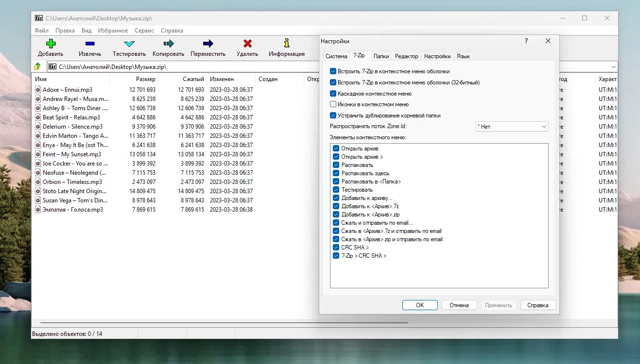Open the Правка menu

(x=65, y=31)
